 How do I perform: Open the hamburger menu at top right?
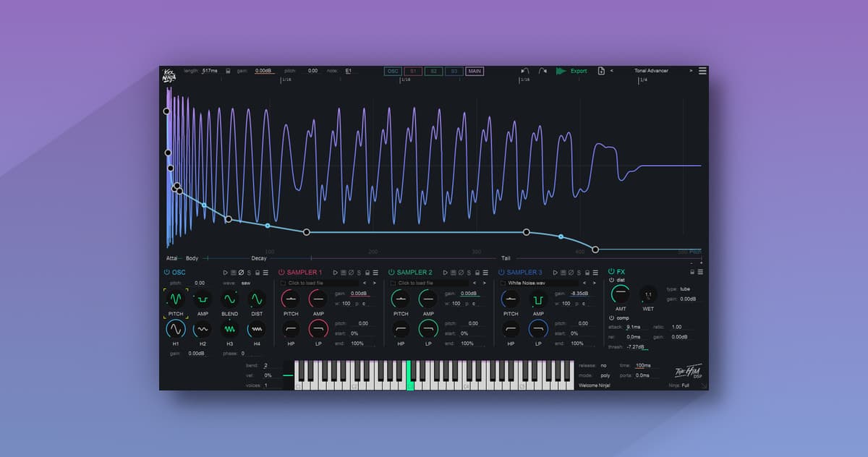(702, 71)
